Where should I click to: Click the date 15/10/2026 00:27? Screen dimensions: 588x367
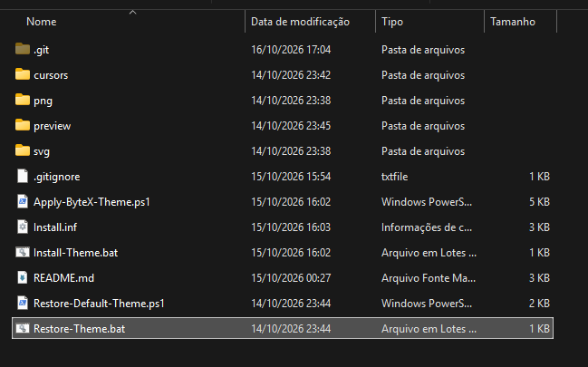point(291,278)
